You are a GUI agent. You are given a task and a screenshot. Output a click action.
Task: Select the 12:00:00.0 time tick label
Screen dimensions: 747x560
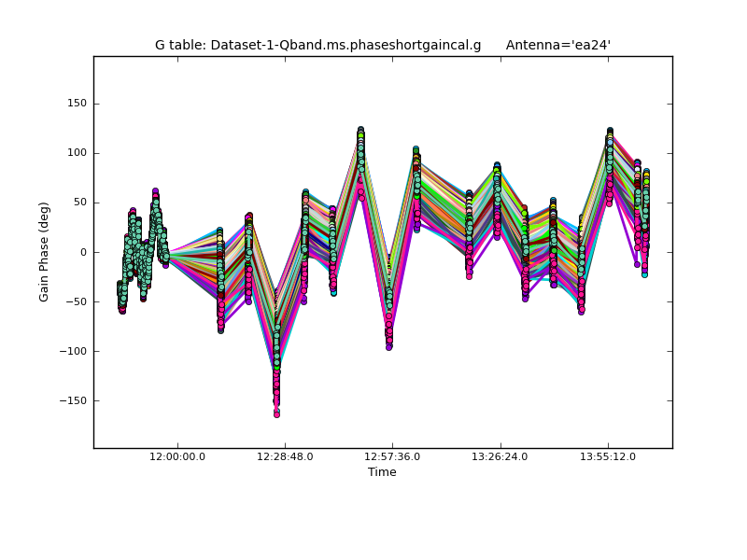coord(177,456)
